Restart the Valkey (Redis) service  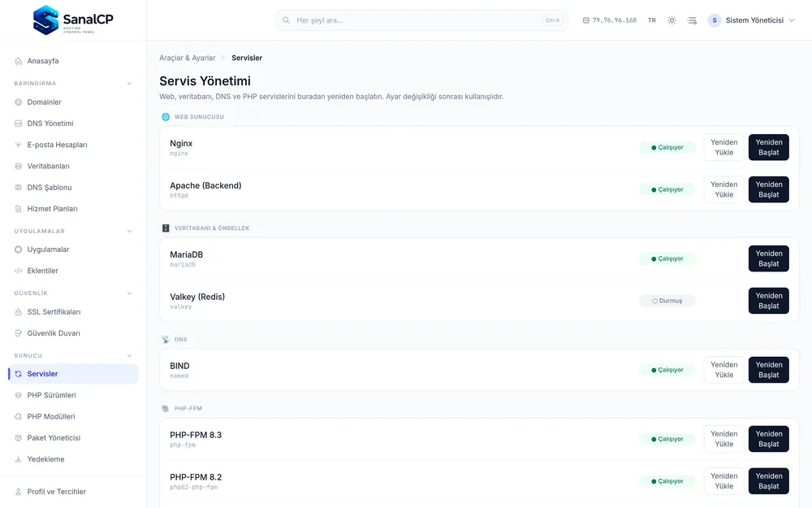tap(768, 301)
